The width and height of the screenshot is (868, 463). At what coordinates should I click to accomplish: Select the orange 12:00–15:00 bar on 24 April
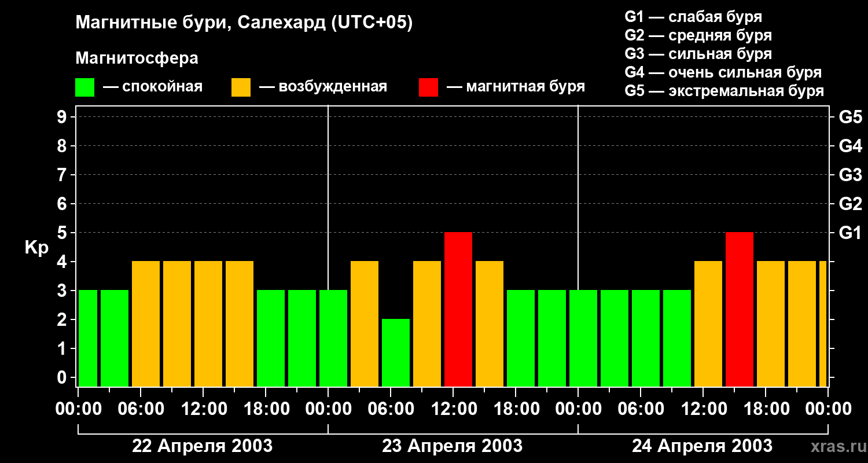pos(708,324)
